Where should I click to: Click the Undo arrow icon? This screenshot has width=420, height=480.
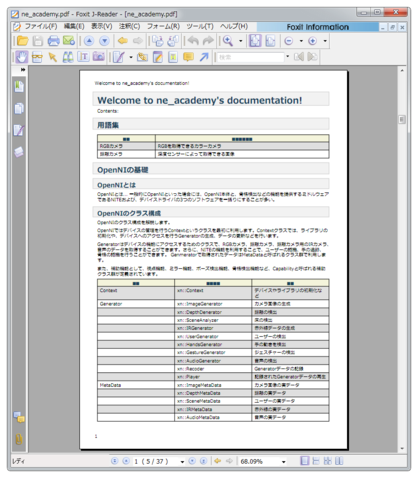coord(193,41)
